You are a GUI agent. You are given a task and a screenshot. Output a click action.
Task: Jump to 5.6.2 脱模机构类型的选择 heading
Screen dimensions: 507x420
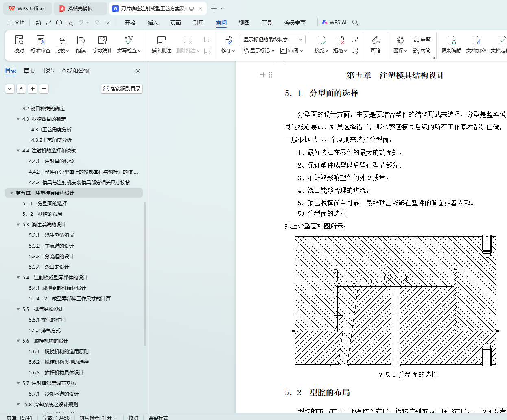pyautogui.click(x=66, y=362)
